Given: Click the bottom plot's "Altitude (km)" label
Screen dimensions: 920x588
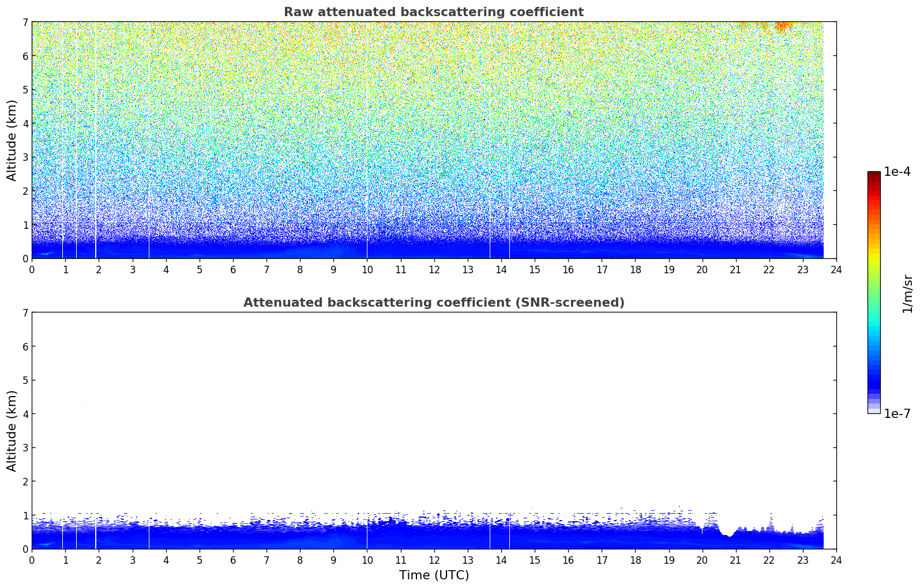Looking at the screenshot, I should (x=12, y=431).
